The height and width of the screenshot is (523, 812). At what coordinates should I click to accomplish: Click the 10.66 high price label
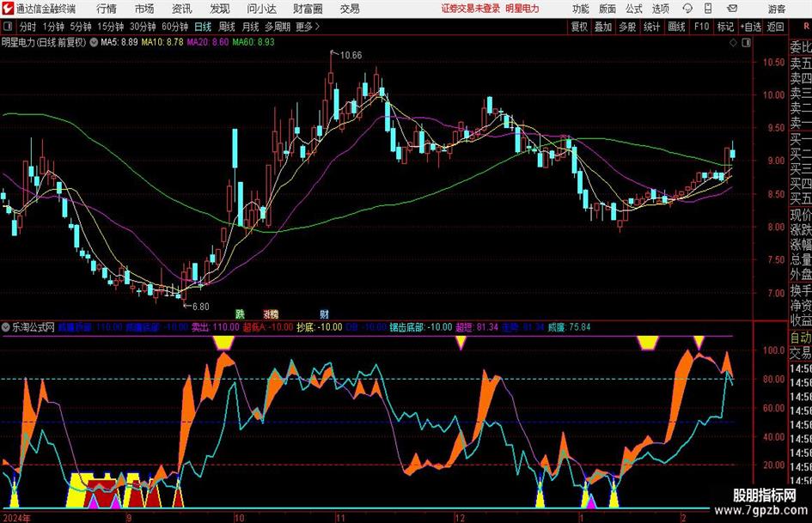point(351,55)
